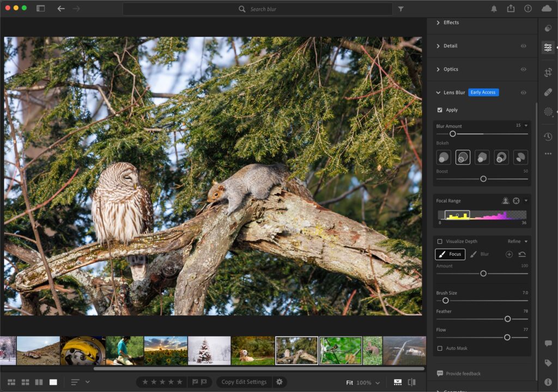Toggle the filmstrip display icon
This screenshot has width=558, height=392.
398,382
